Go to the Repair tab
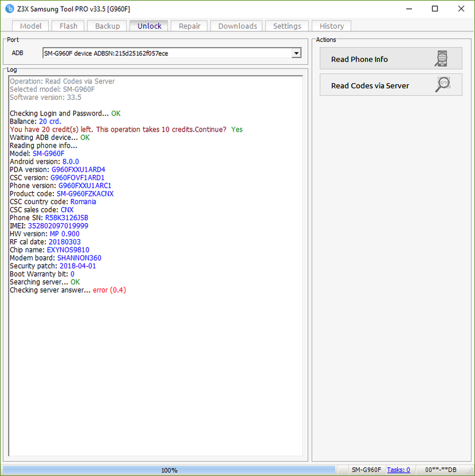Image resolution: width=475 pixels, height=476 pixels. tap(189, 26)
